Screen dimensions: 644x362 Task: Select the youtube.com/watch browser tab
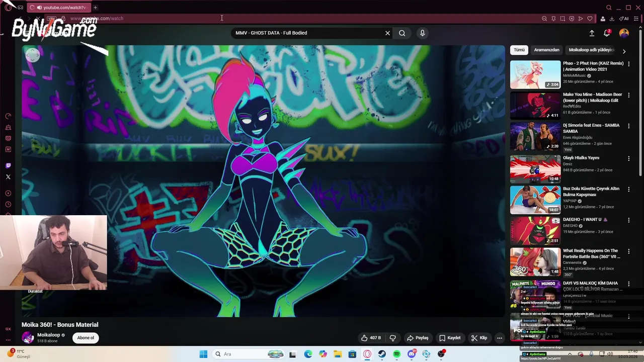pyautogui.click(x=59, y=8)
